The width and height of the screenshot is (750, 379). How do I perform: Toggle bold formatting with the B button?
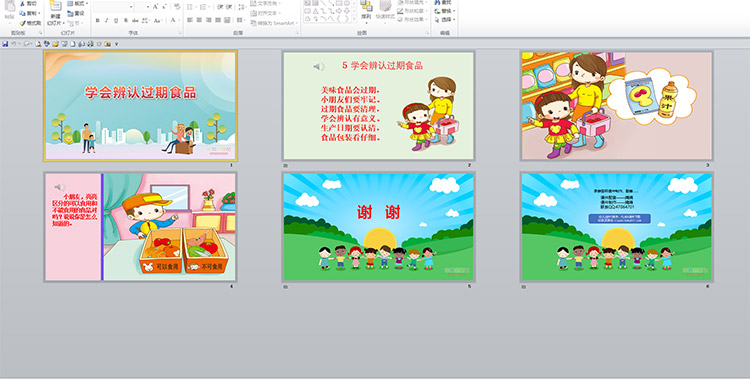98,21
